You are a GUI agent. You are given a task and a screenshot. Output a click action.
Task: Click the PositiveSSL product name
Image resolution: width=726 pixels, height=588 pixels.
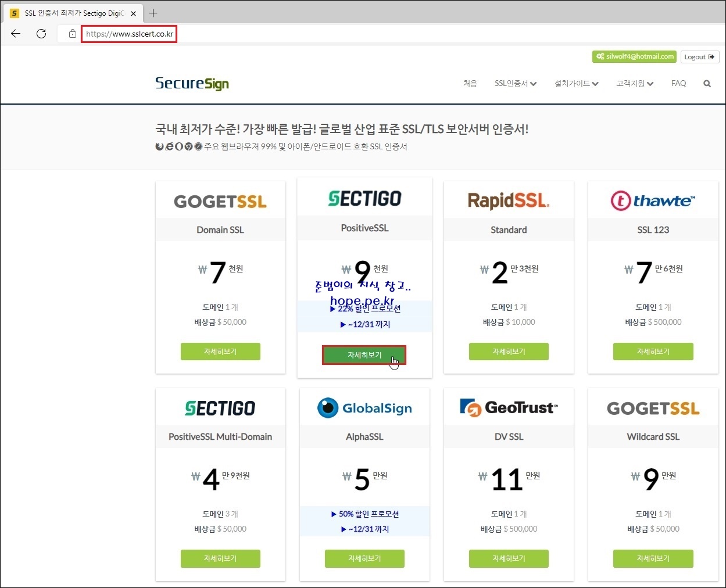[364, 228]
